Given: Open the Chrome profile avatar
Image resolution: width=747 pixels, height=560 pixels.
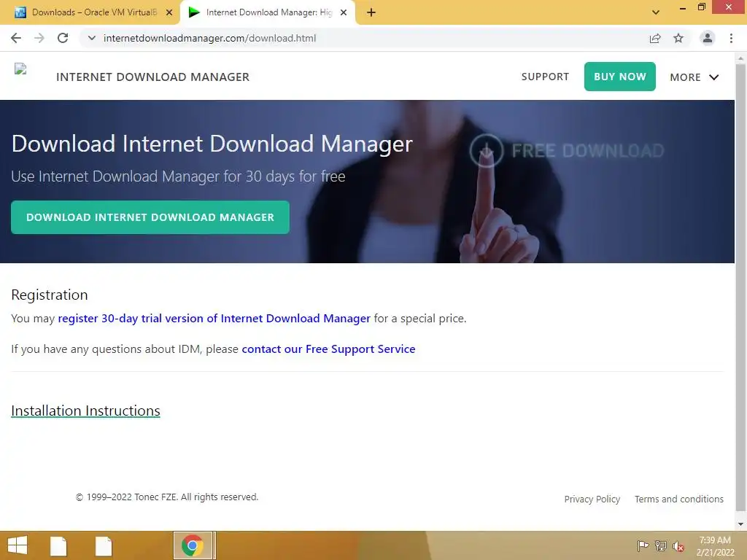Looking at the screenshot, I should pos(708,38).
